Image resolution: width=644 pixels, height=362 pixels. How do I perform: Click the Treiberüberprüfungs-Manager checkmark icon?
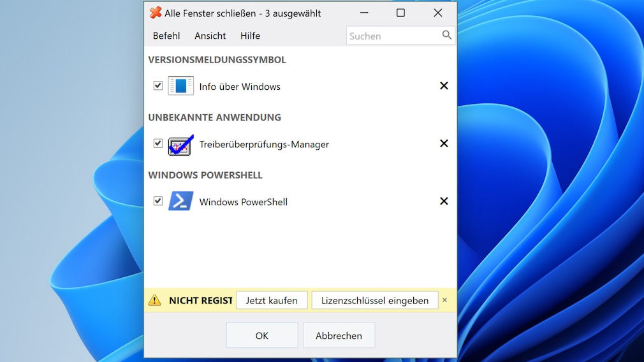(x=180, y=145)
